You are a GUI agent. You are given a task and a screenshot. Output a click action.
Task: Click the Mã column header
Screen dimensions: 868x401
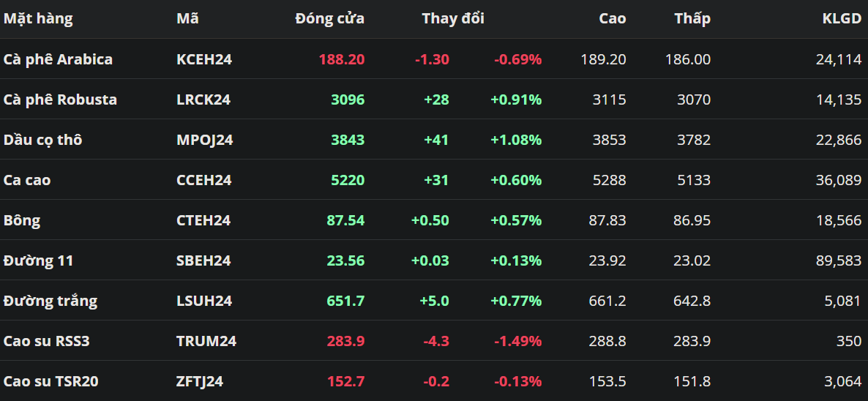click(187, 19)
